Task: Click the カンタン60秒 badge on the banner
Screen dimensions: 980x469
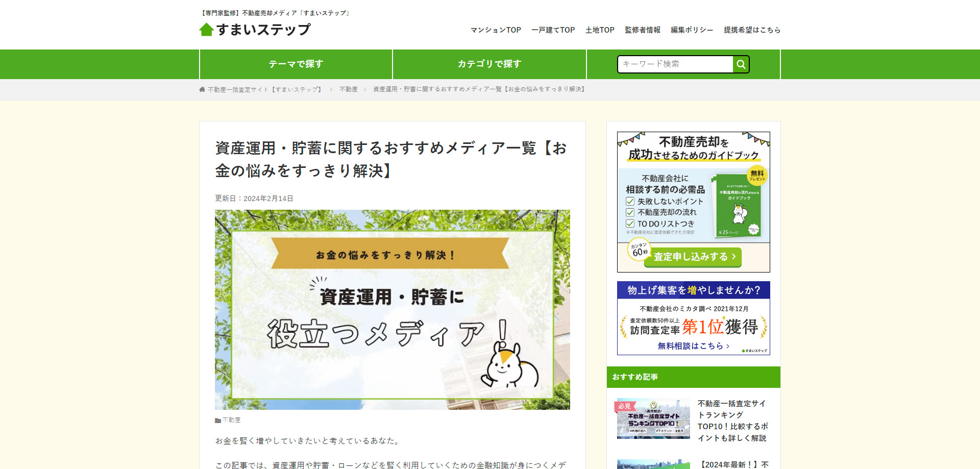Action: pos(639,250)
